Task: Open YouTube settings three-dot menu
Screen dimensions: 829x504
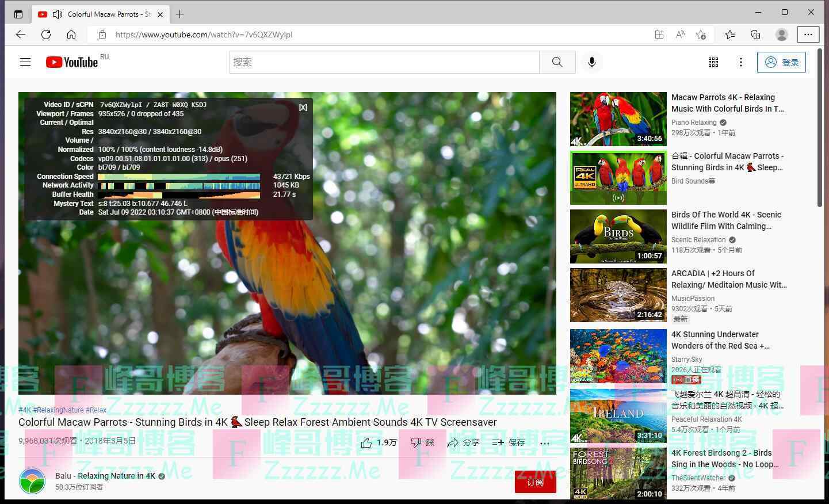Action: pos(740,62)
